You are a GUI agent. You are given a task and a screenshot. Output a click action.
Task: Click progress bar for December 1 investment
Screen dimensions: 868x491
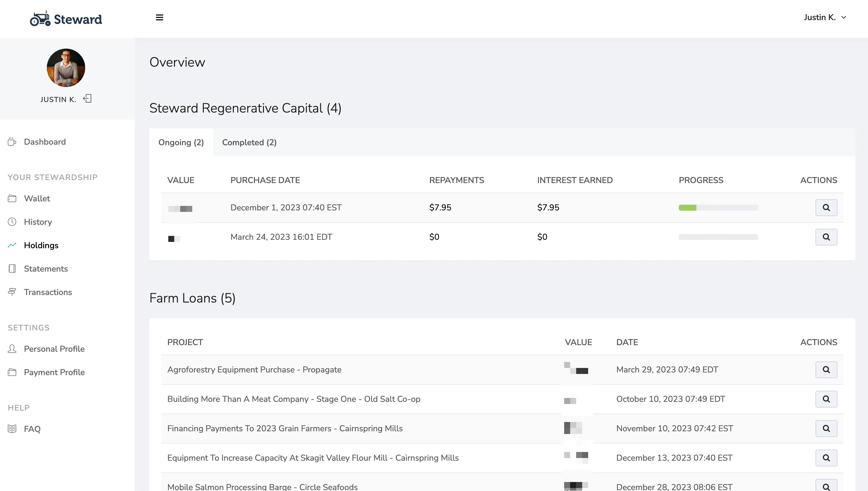(718, 208)
